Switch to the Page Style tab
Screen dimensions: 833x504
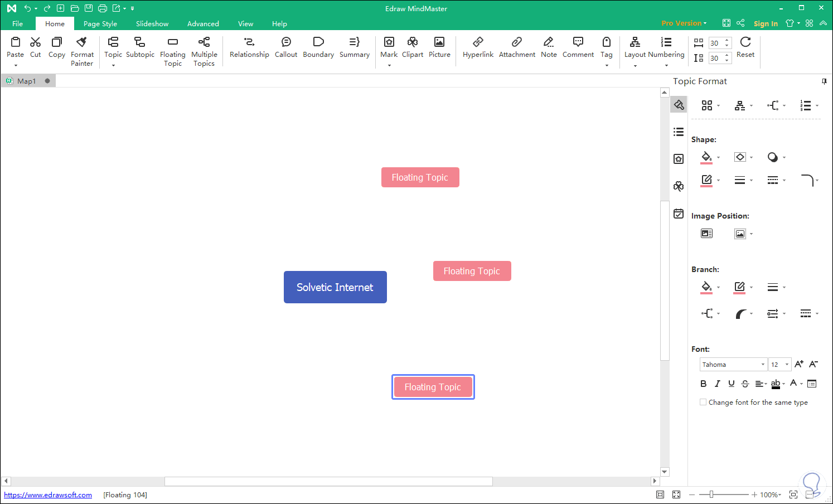(100, 23)
